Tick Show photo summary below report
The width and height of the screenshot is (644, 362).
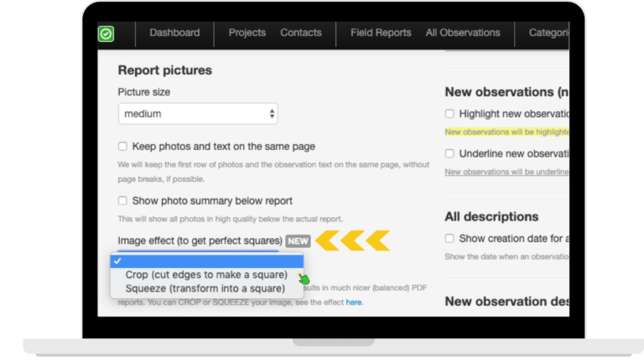122,201
